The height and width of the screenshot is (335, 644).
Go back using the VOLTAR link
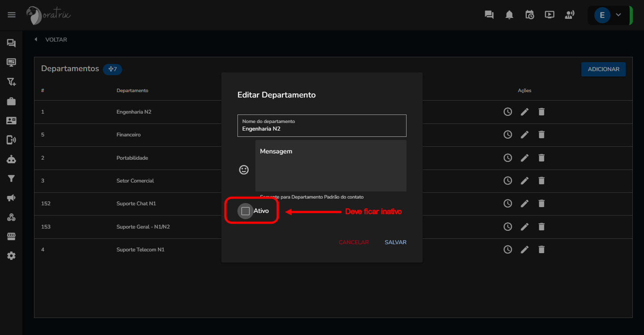coord(51,40)
